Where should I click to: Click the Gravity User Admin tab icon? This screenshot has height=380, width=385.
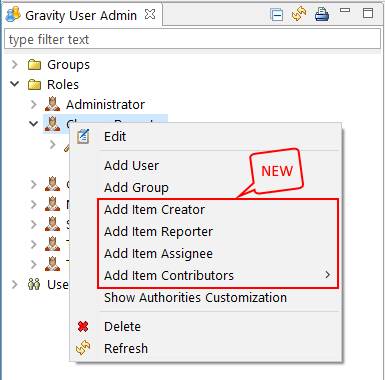tap(14, 15)
